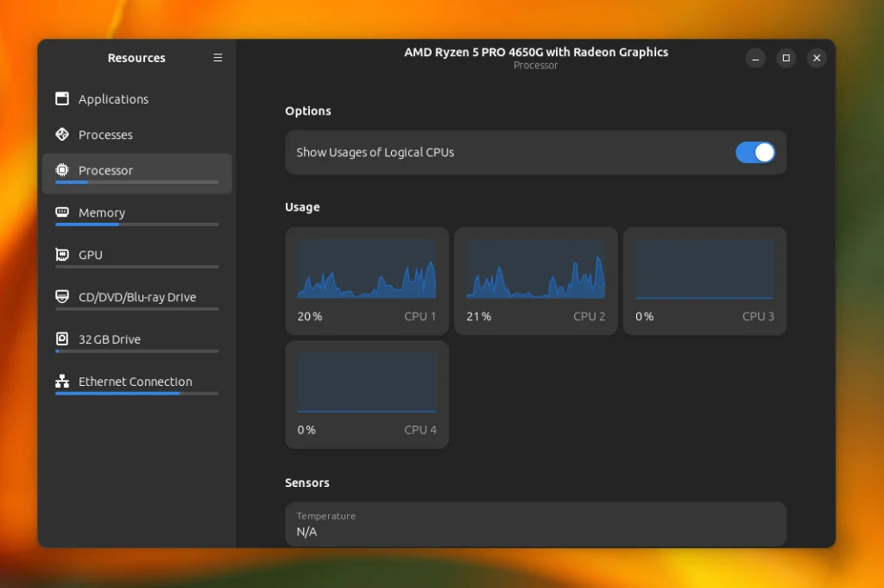Maximize the Resources window
The image size is (884, 588).
pyautogui.click(x=786, y=58)
